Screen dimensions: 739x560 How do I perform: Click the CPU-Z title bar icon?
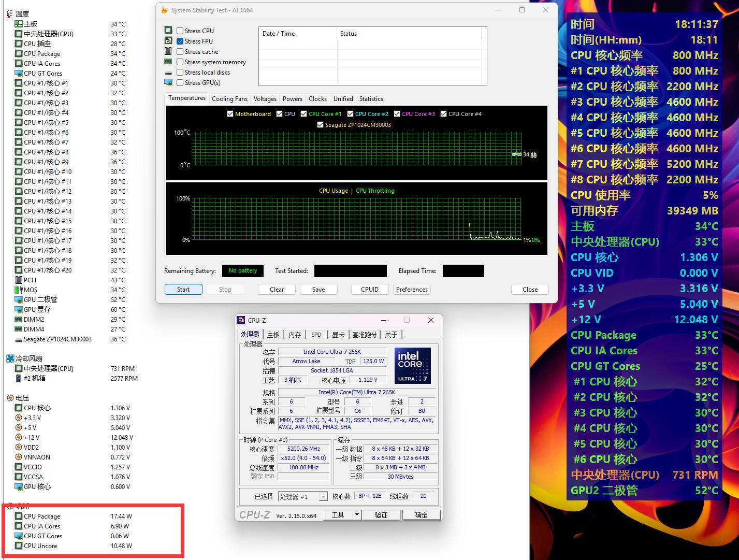click(241, 320)
